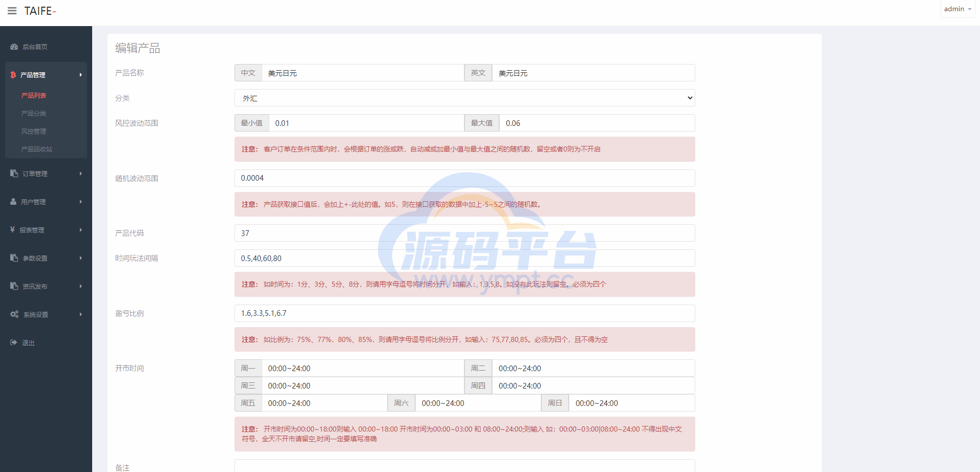Collapse the 产品管理 arrow
This screenshot has height=472, width=980.
(x=80, y=75)
